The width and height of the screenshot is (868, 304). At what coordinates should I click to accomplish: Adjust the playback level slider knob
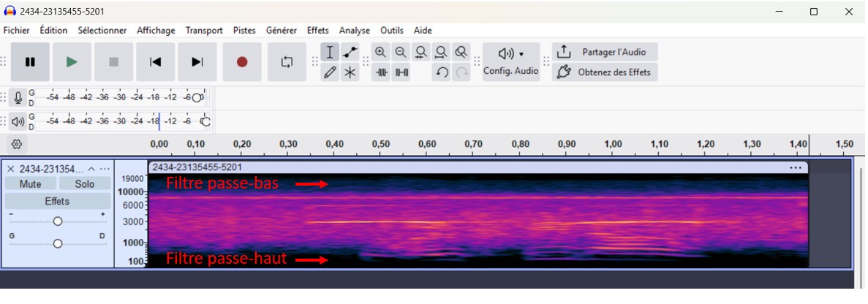click(x=205, y=121)
